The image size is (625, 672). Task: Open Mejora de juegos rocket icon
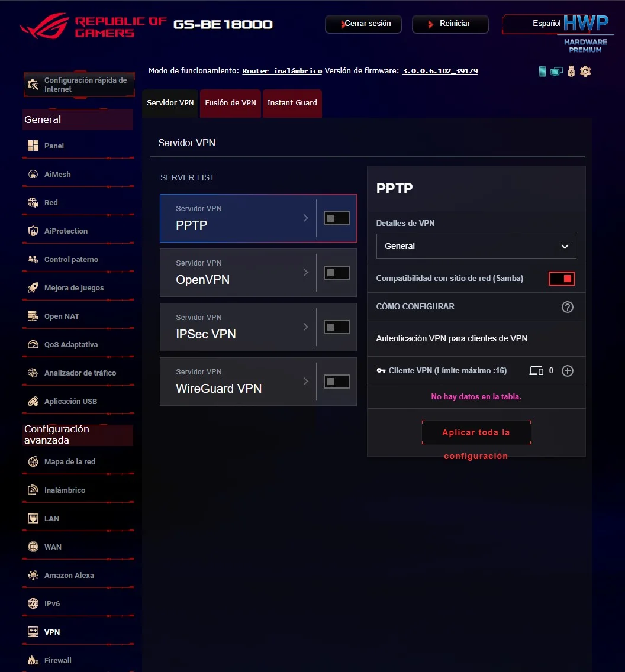coord(33,288)
